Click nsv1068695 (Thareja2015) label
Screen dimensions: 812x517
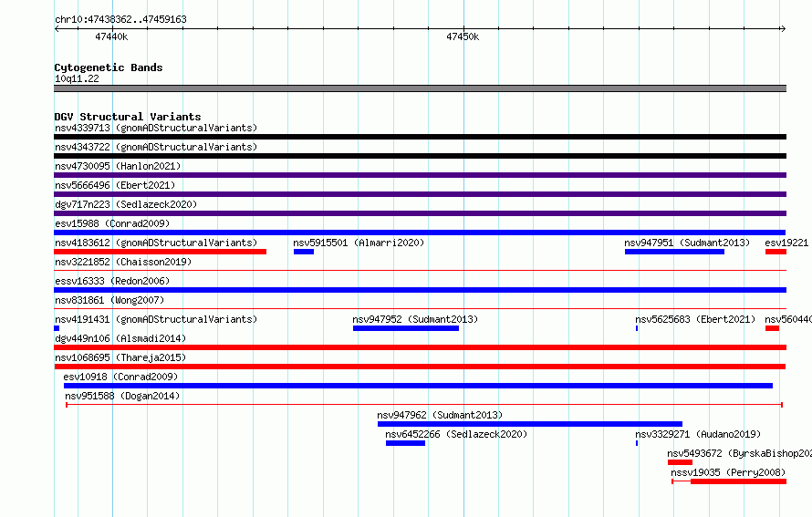tap(120, 357)
